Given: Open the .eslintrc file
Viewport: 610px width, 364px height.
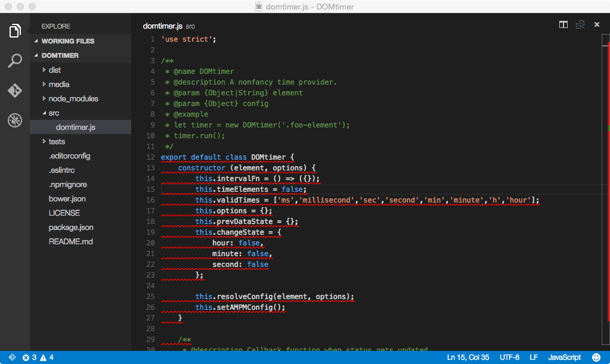Looking at the screenshot, I should (x=80, y=170).
